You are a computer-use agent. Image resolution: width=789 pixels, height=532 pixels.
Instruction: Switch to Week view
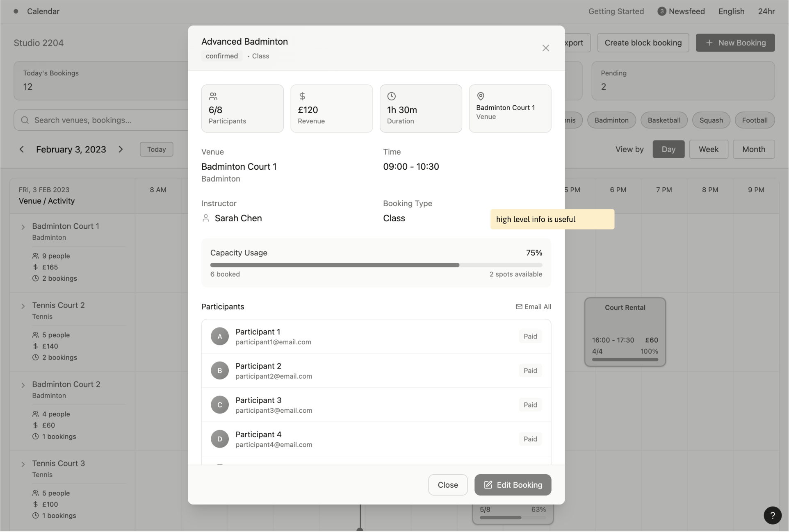click(x=708, y=149)
